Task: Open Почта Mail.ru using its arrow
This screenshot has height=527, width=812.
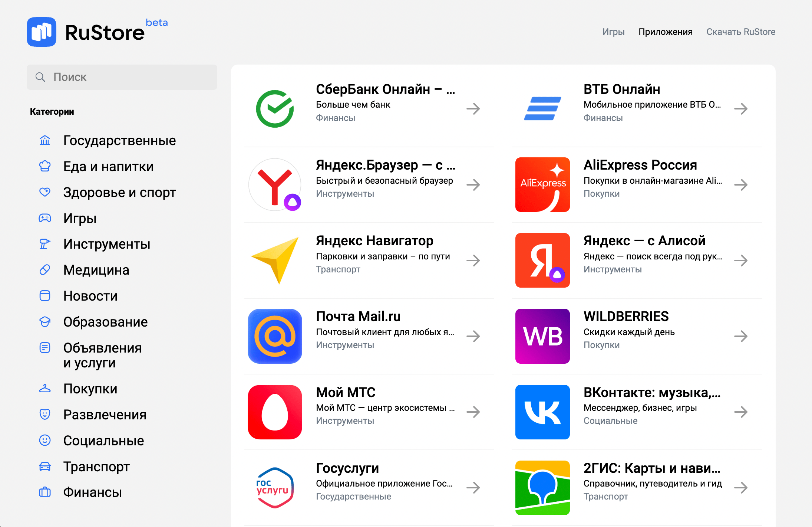Action: point(473,336)
